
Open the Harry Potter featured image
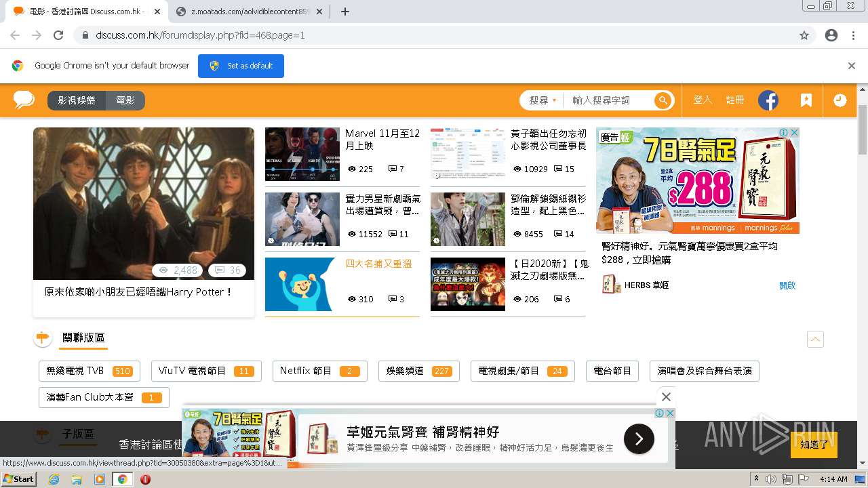pyautogui.click(x=144, y=203)
